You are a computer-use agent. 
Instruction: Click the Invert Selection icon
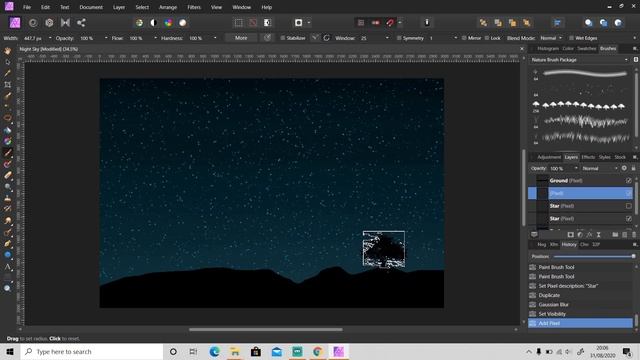click(x=267, y=23)
